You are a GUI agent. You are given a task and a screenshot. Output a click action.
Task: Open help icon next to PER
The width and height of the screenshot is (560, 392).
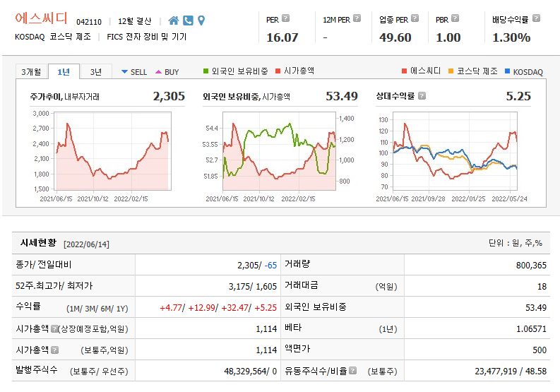point(285,18)
